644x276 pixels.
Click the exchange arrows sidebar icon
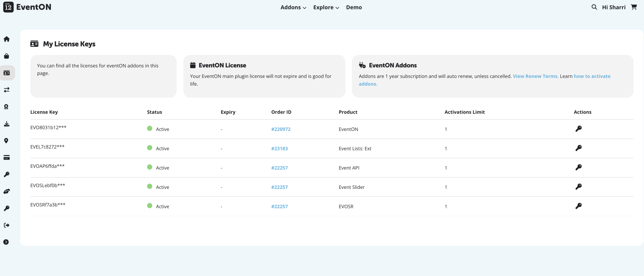point(7,90)
